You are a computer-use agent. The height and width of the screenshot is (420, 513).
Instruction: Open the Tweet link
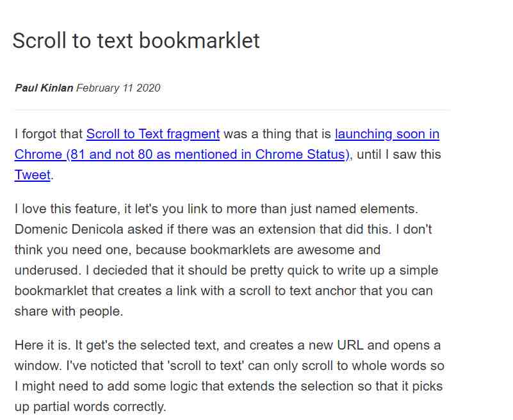(x=33, y=175)
